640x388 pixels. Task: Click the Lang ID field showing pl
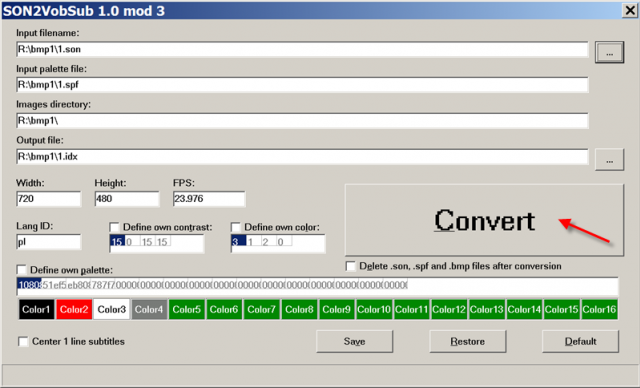click(49, 242)
